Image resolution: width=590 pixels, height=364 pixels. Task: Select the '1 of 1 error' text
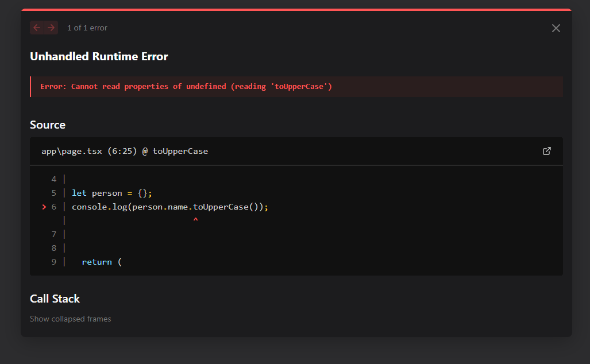point(87,28)
